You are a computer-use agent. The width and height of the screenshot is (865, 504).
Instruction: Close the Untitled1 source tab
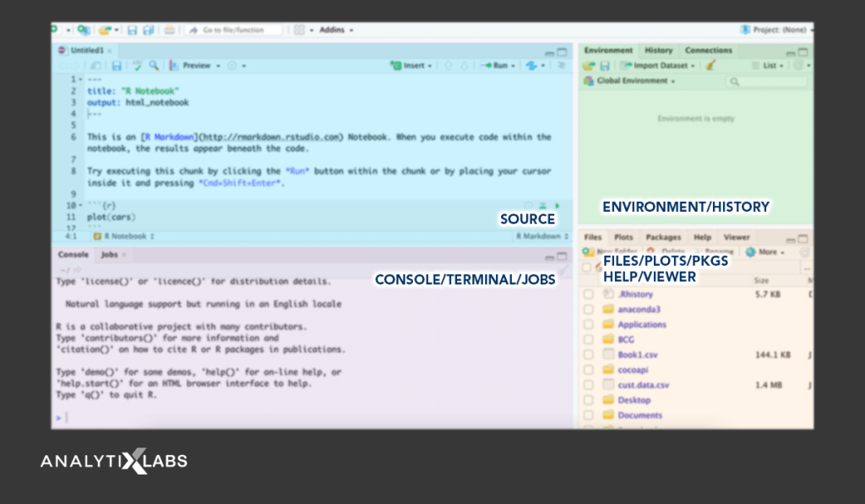coord(110,51)
